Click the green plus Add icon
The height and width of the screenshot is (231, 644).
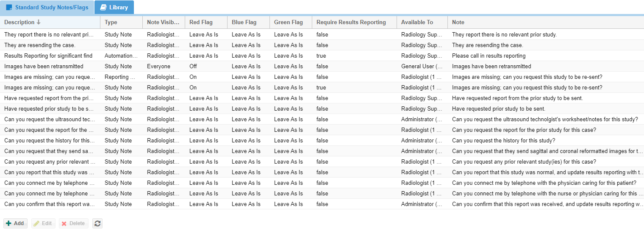[8, 223]
